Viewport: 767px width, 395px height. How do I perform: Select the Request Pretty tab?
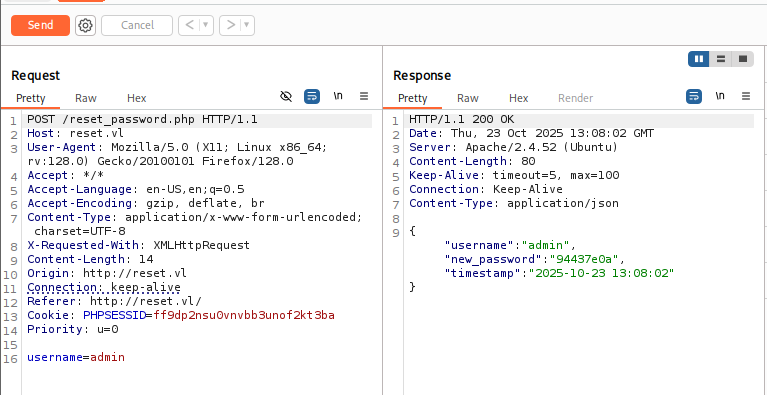[x=30, y=98]
